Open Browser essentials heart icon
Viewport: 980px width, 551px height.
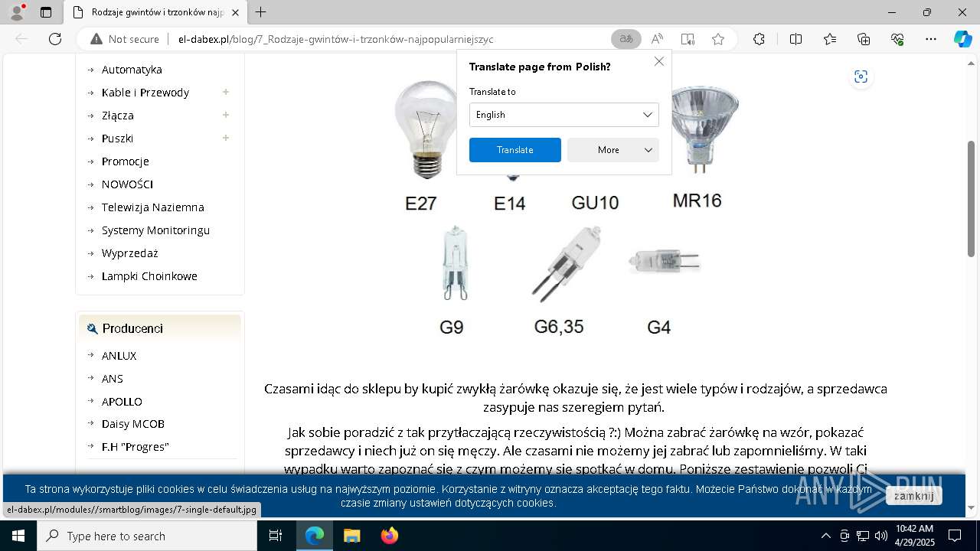click(x=897, y=39)
